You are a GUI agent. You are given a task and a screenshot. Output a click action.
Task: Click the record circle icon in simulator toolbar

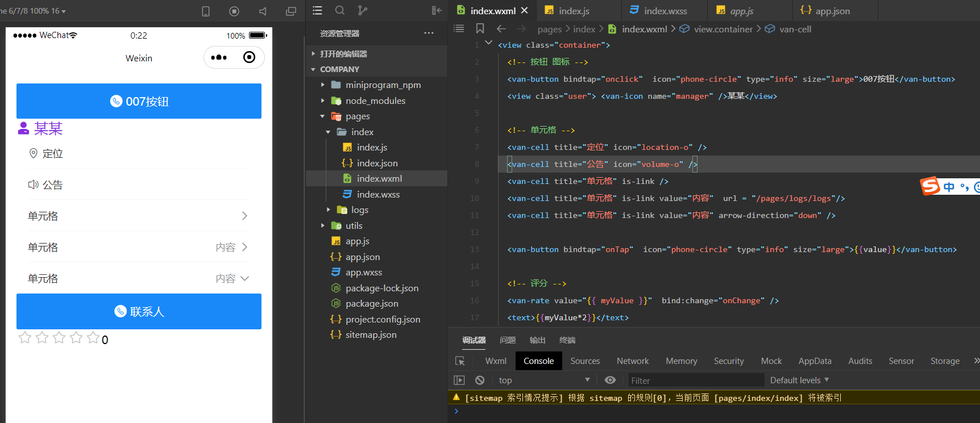pos(234,11)
